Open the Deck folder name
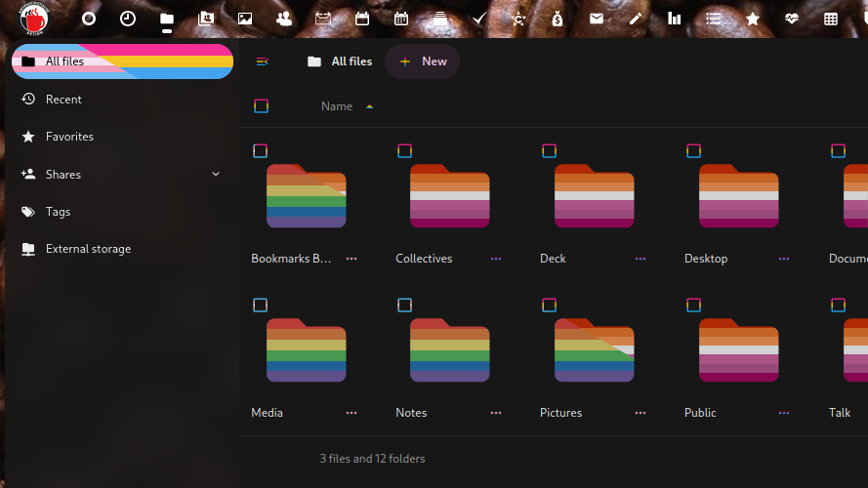 [x=553, y=259]
